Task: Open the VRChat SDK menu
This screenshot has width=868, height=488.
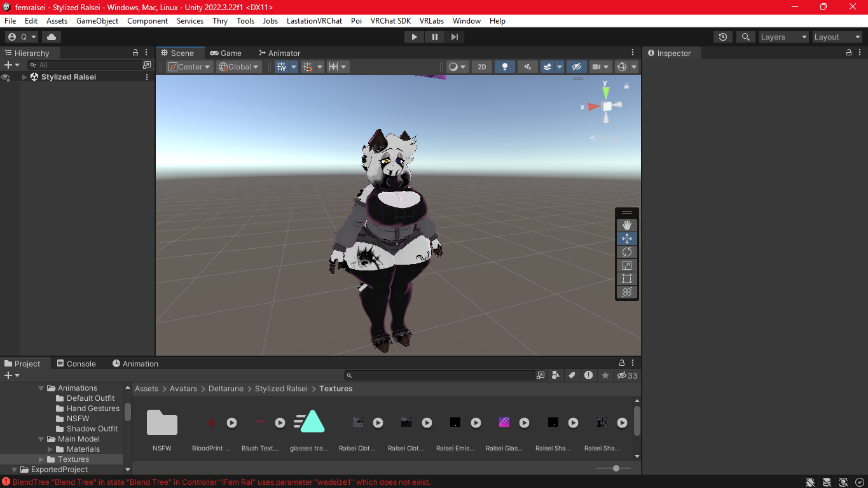Action: coord(390,21)
